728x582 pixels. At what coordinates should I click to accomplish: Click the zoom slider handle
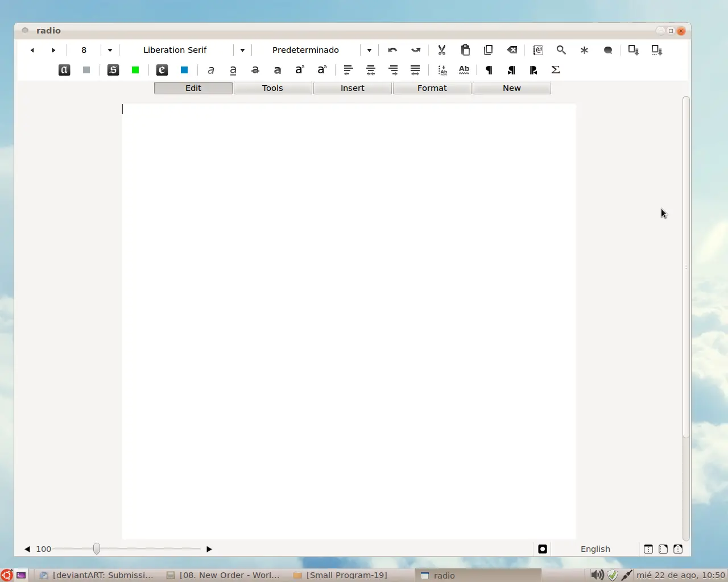click(x=97, y=548)
